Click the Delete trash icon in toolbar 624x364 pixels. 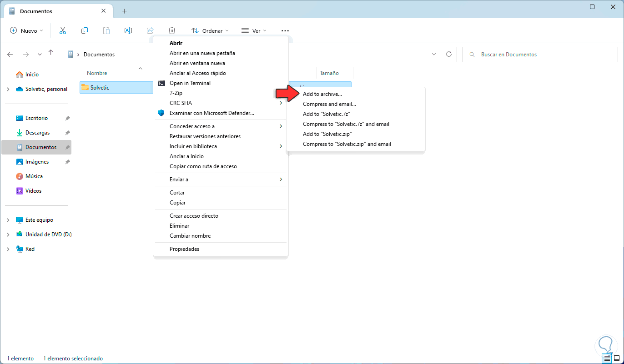(x=172, y=30)
